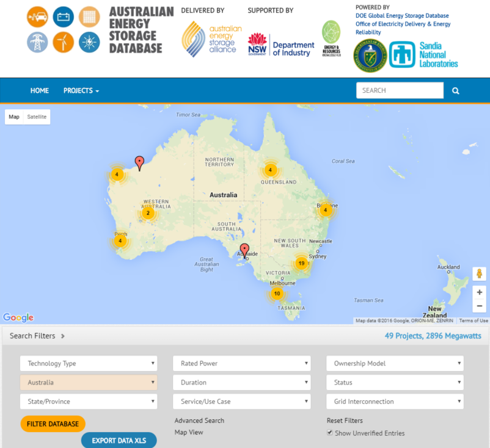The height and width of the screenshot is (448, 490).
Task: Open the Terms of Use link
Action: point(474,320)
